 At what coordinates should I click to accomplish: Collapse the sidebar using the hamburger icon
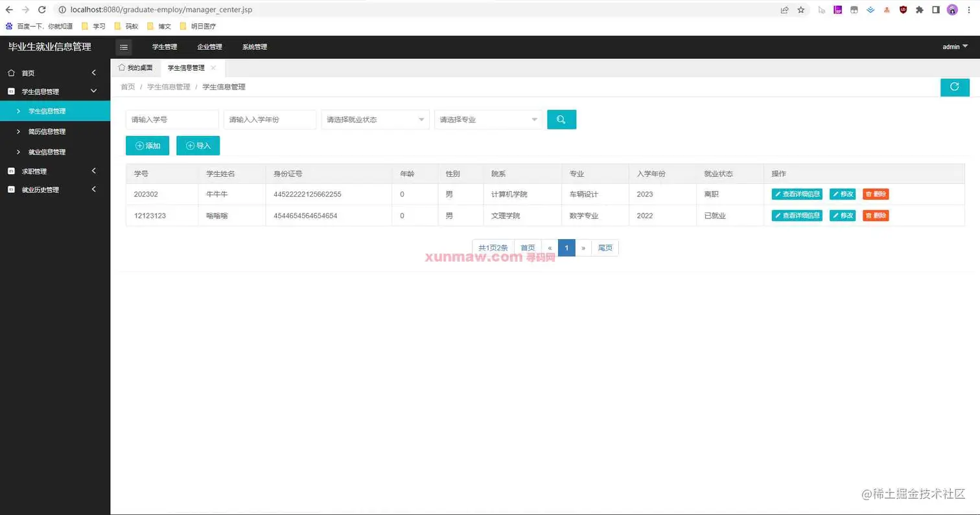[x=123, y=47]
